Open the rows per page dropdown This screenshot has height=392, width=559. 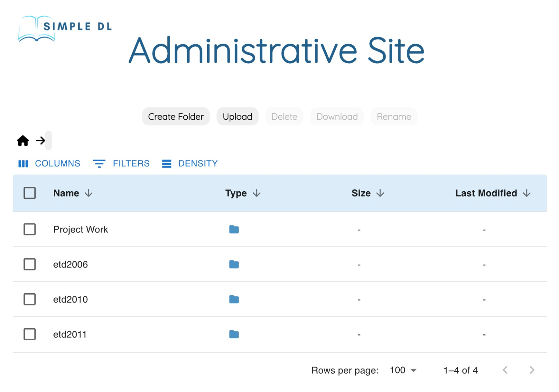404,370
